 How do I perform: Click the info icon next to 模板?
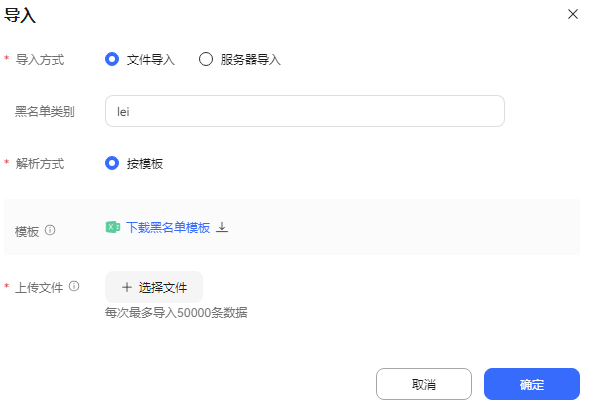(x=50, y=230)
